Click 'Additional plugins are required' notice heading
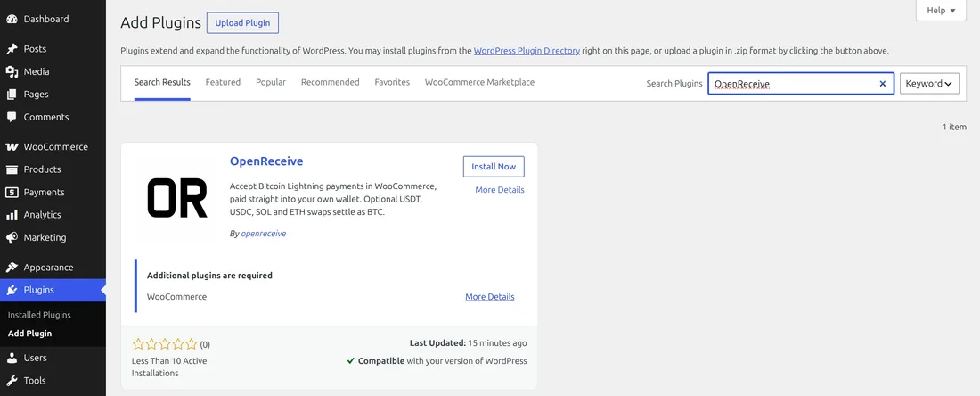Screen dimensions: 980x396 coord(209,276)
